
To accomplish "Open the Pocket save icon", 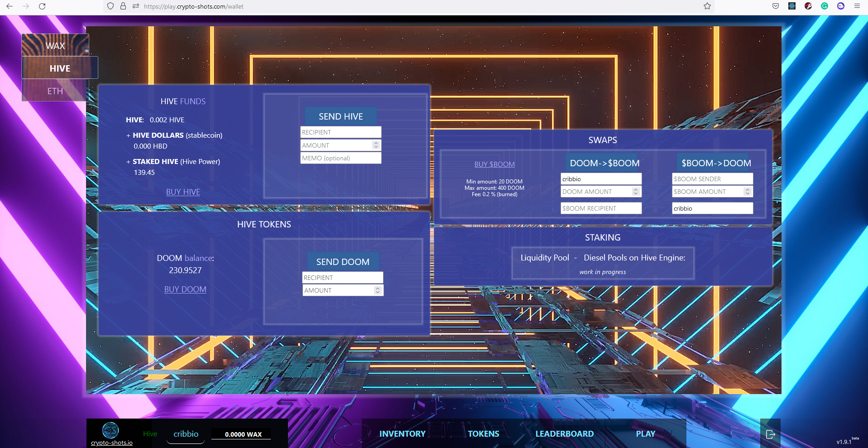I will tap(776, 6).
